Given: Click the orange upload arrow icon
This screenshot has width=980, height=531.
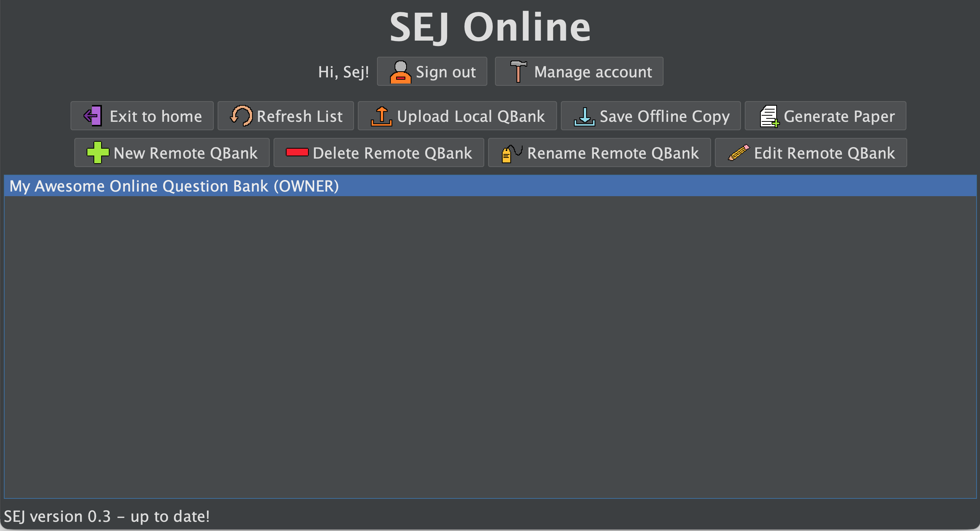Looking at the screenshot, I should (x=381, y=116).
